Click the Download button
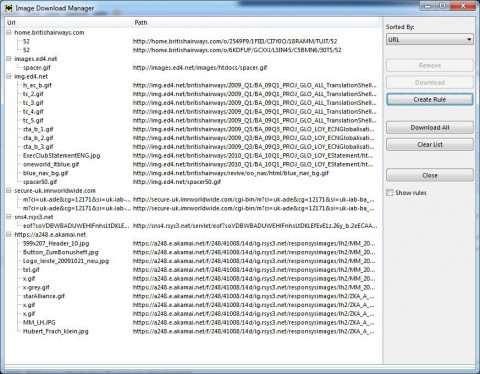Image resolution: width=480 pixels, height=374 pixels. click(430, 82)
